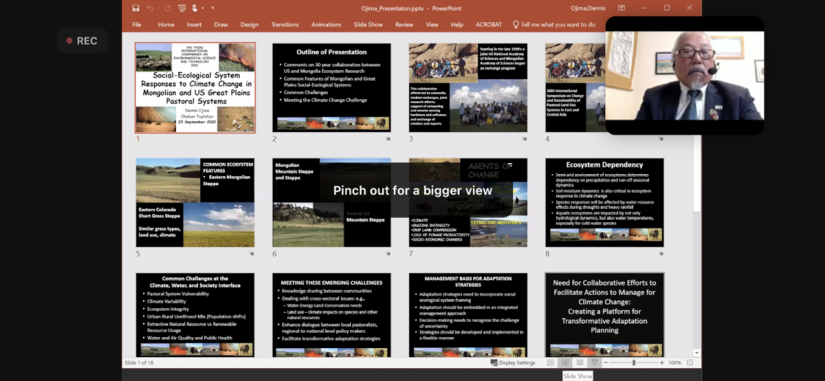Switch to Reading View icon in status bar
The image size is (825, 381).
(x=579, y=363)
